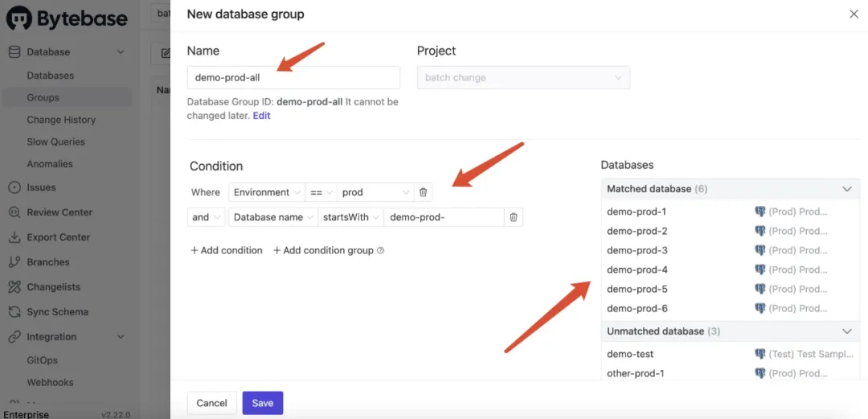Open Slow Queries in sidebar

pyautogui.click(x=55, y=142)
